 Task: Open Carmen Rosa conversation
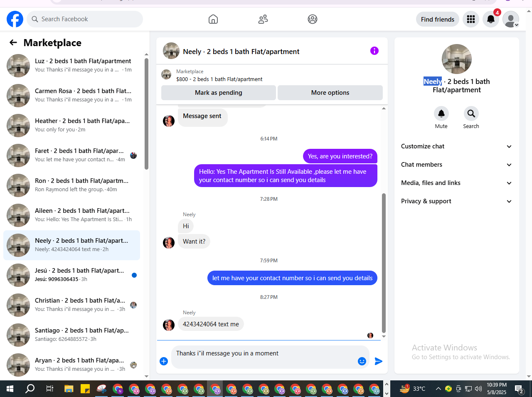coord(71,96)
